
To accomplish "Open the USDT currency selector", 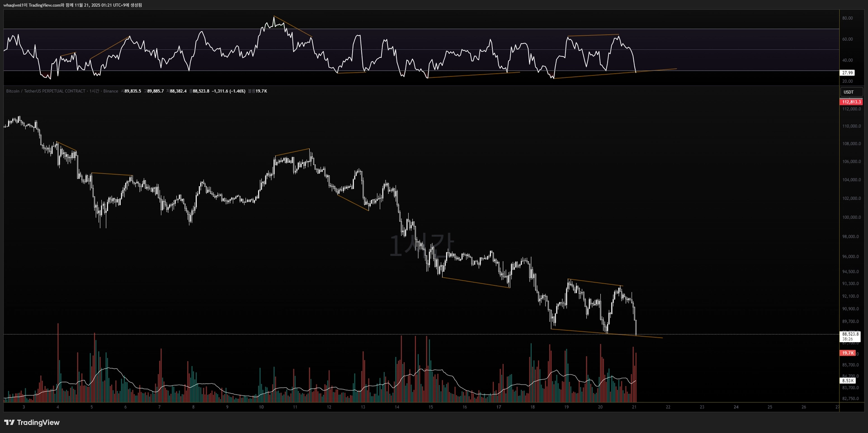I will 849,92.
